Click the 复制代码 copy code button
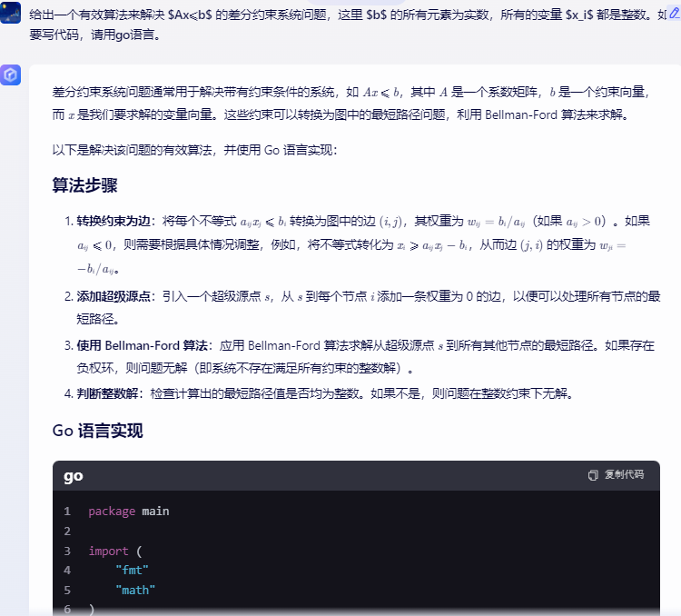681x616 pixels. [617, 474]
